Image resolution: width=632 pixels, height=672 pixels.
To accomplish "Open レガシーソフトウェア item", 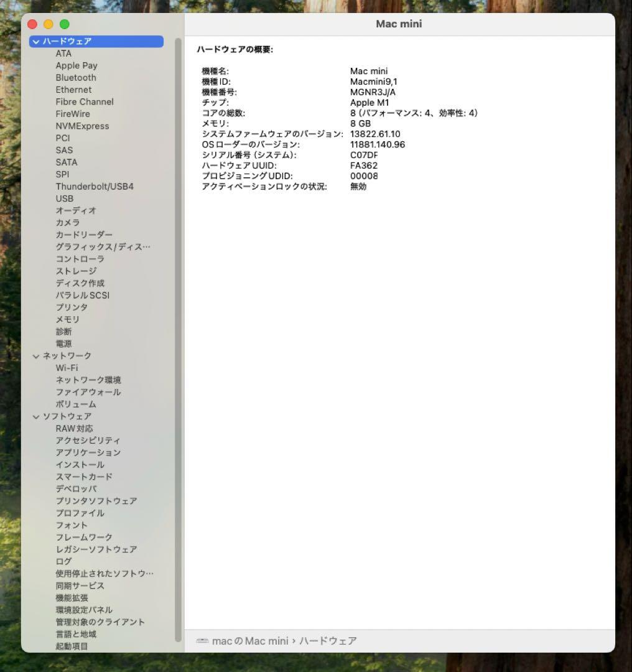I will coord(96,549).
